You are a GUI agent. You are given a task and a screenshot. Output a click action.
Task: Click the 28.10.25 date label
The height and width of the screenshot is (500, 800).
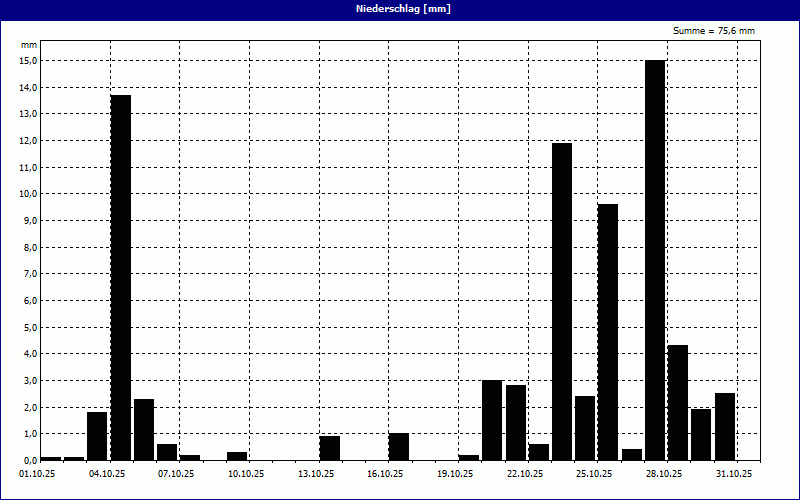(x=664, y=474)
